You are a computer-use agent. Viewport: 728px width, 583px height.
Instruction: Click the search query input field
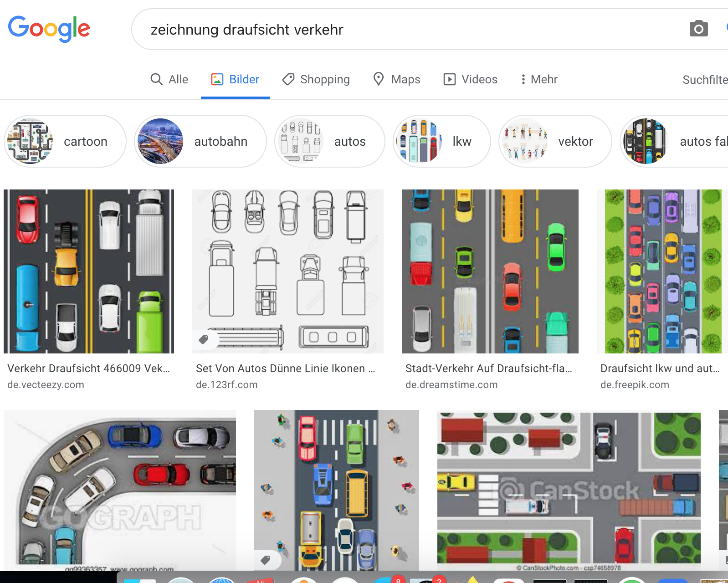(410, 30)
